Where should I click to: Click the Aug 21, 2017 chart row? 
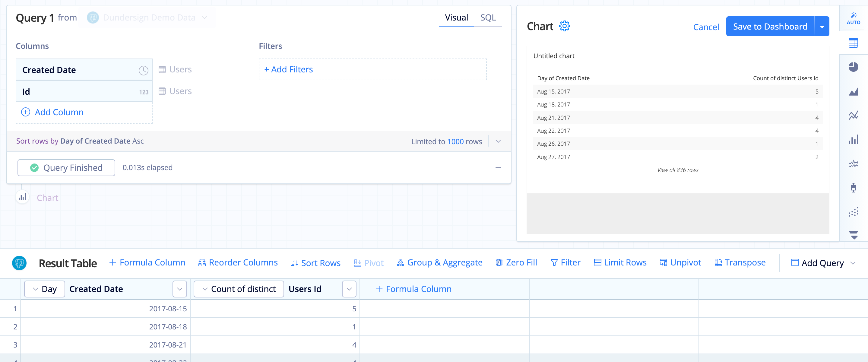678,118
